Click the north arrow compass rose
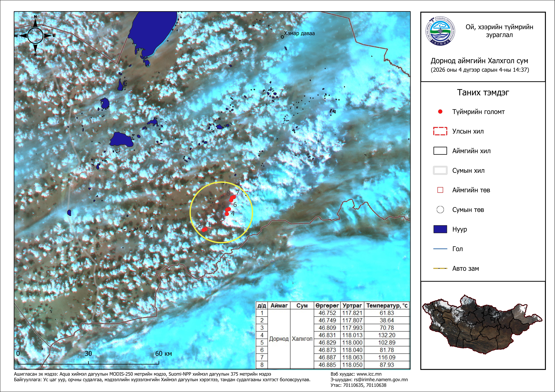This screenshot has width=555, height=392. [x=35, y=36]
